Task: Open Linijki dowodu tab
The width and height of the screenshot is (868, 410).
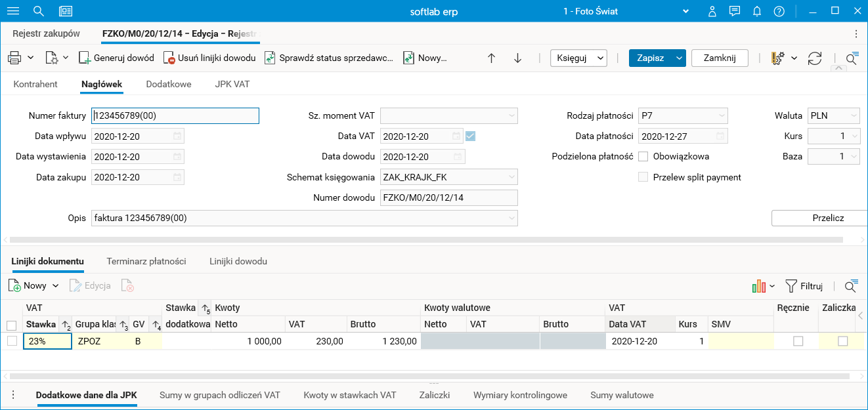Action: pyautogui.click(x=238, y=261)
